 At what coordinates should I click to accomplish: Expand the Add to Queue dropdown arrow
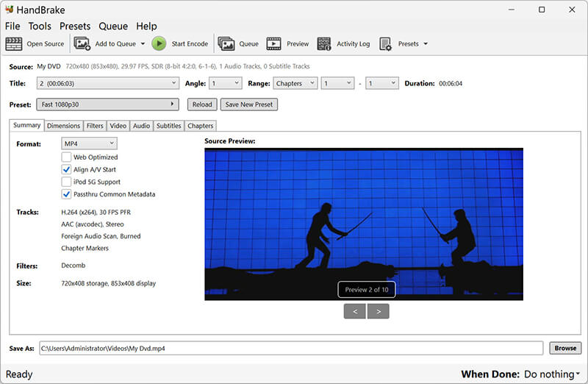click(x=143, y=44)
